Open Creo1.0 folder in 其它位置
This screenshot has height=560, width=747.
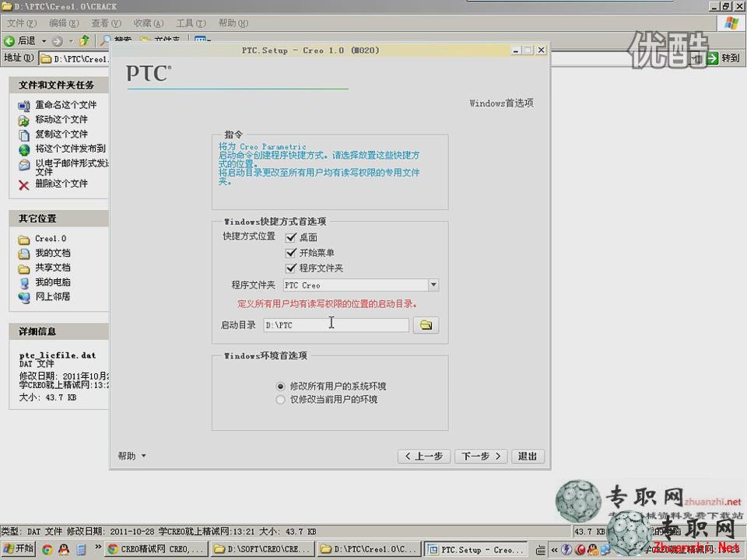[x=51, y=239]
